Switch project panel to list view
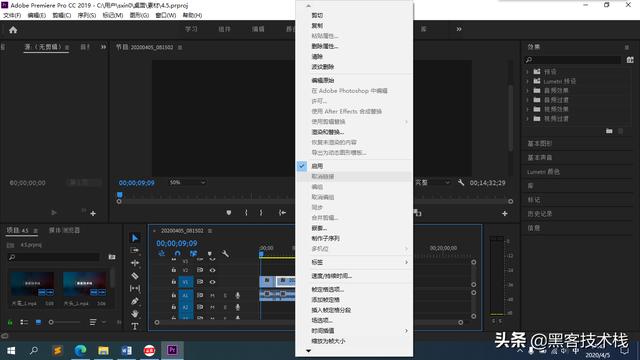 pos(24,322)
